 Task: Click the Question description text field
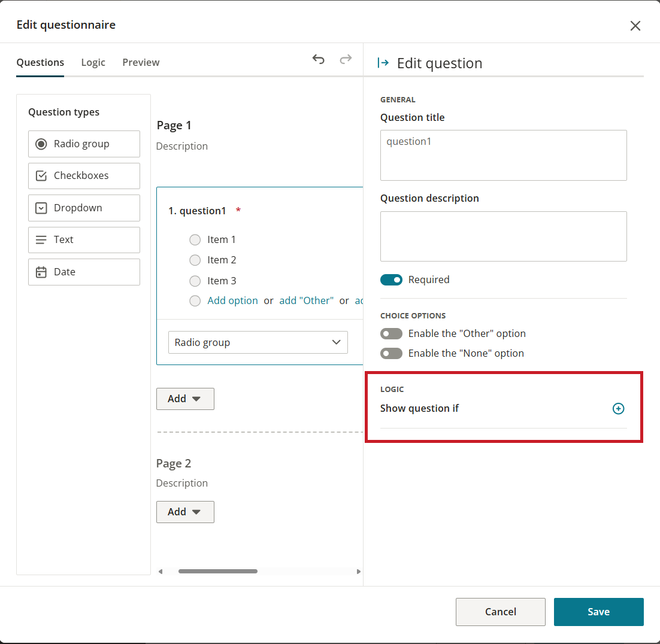pos(504,236)
